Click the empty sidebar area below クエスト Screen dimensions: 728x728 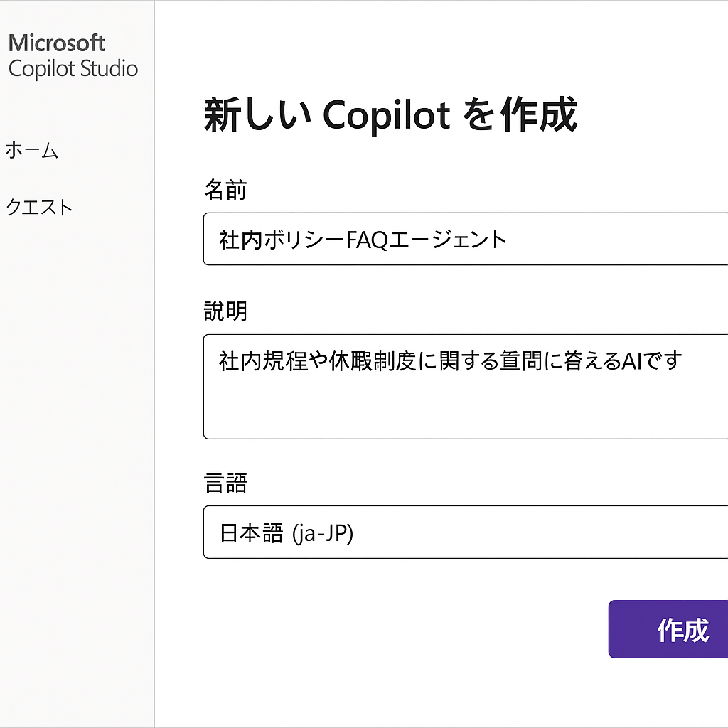click(77, 427)
